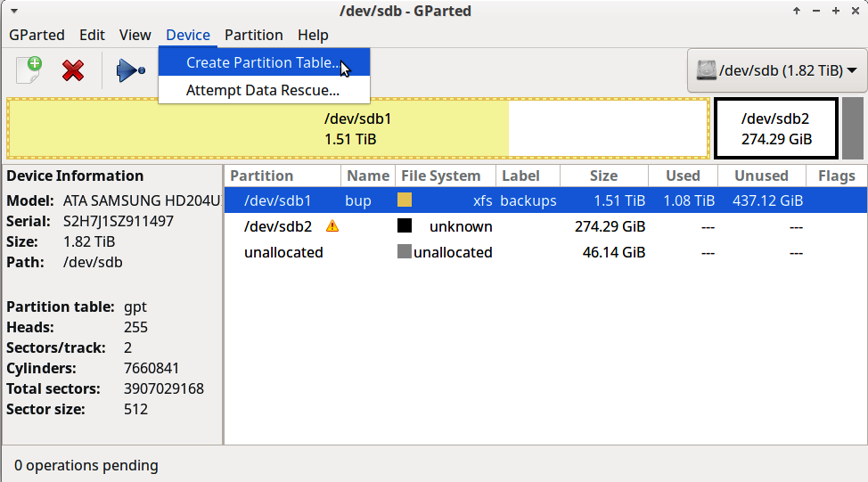
Task: Select /dev/sdb1 block in disk graphic
Action: (x=358, y=129)
